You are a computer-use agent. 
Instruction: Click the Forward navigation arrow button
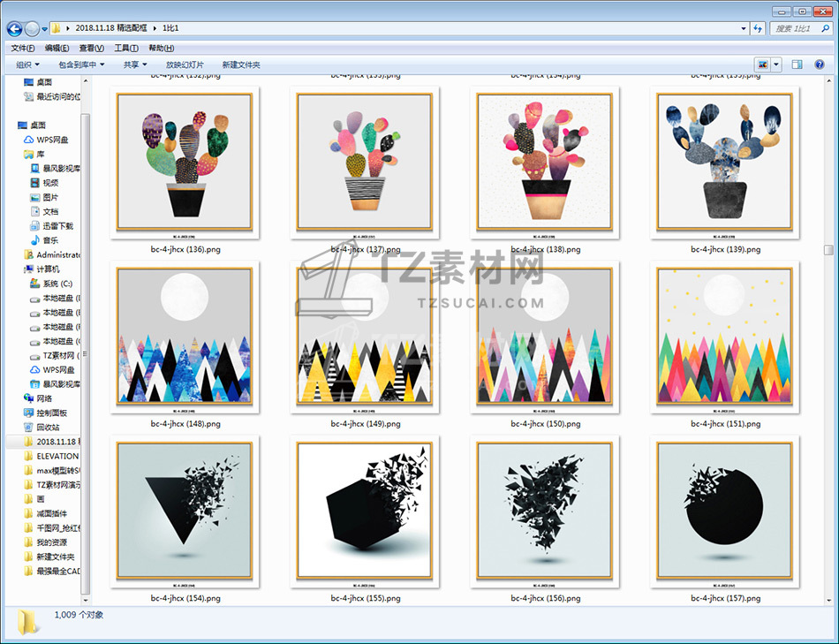(32, 28)
